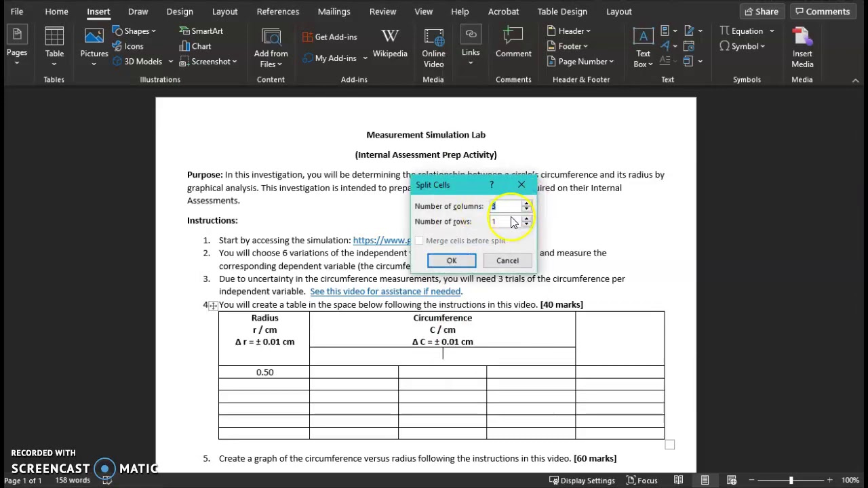Insert an Online Video
The height and width of the screenshot is (488, 868).
point(433,47)
